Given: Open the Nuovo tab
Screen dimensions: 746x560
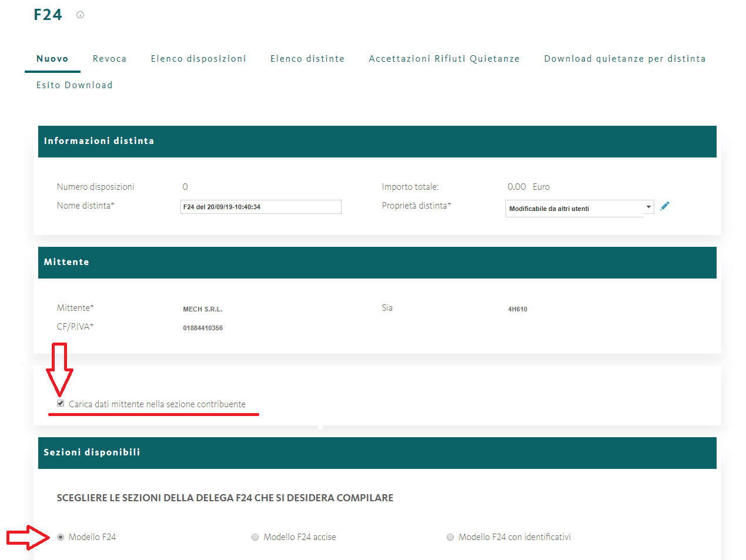Looking at the screenshot, I should 52,59.
